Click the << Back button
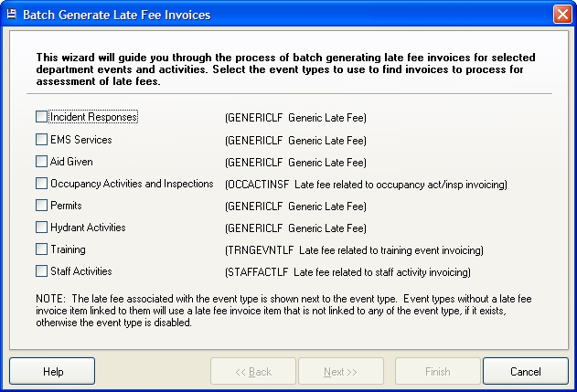This screenshot has height=392, width=577. tap(253, 371)
